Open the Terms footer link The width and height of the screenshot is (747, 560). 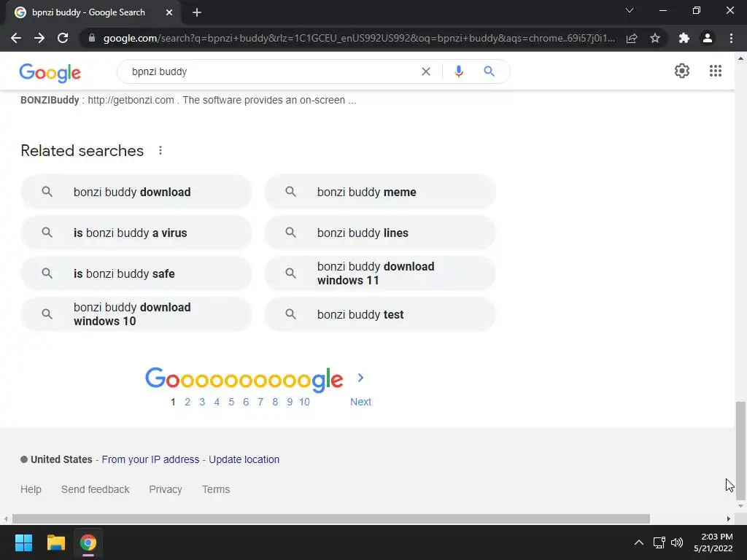216,489
